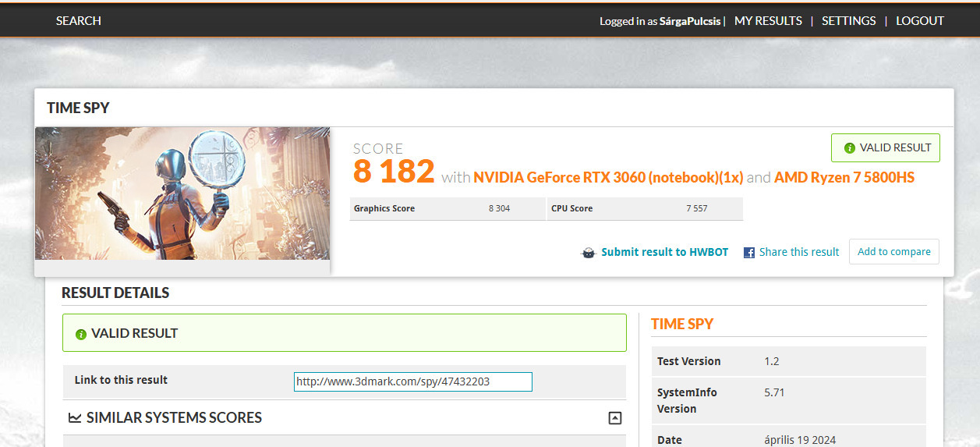Click the CPU Score label
This screenshot has height=447, width=980.
click(571, 208)
